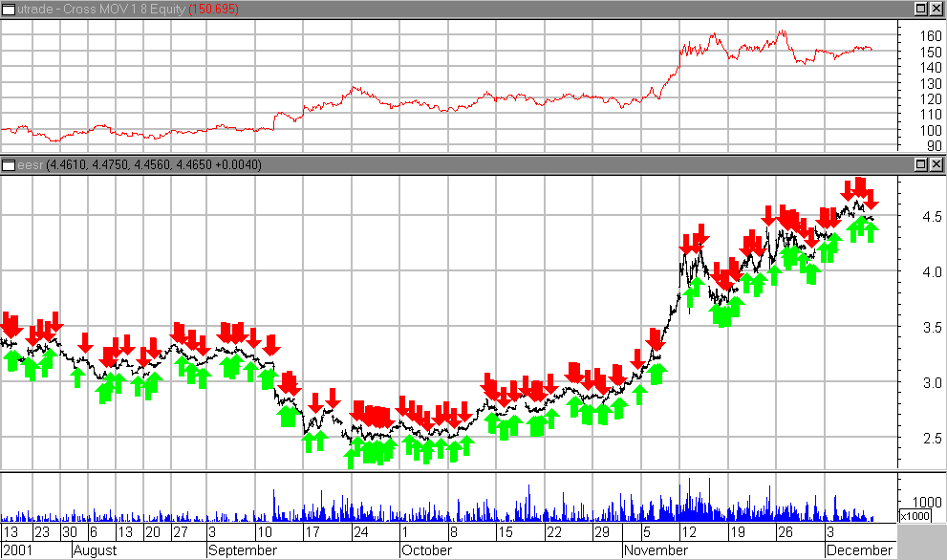Screen dimensions: 947x560
Task: Click the 24 date label
Action: click(x=360, y=532)
